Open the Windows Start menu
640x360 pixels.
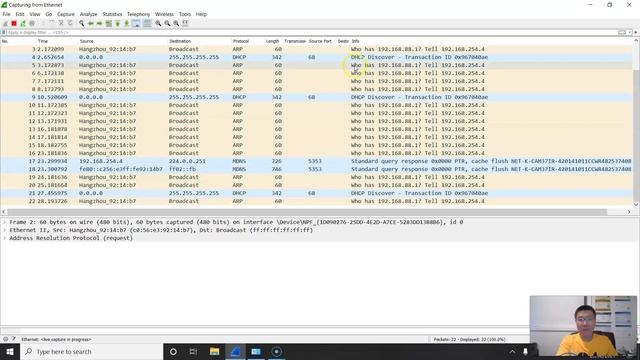tap(10, 351)
